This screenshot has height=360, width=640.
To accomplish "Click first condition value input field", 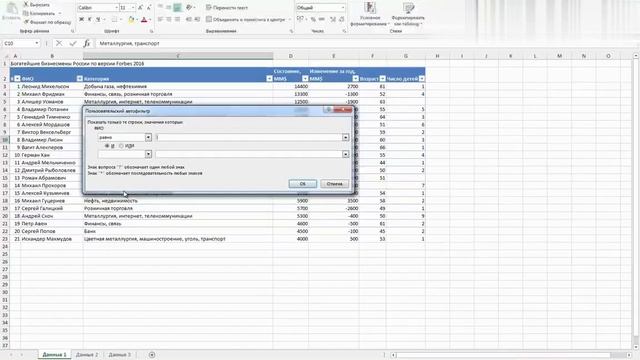I will (249, 138).
